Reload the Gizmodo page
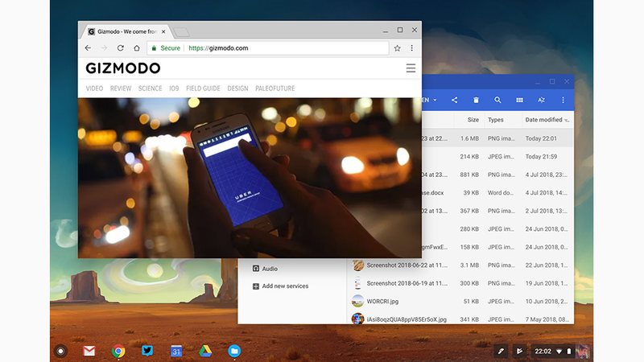Image resolution: width=644 pixels, height=362 pixels. pos(120,48)
